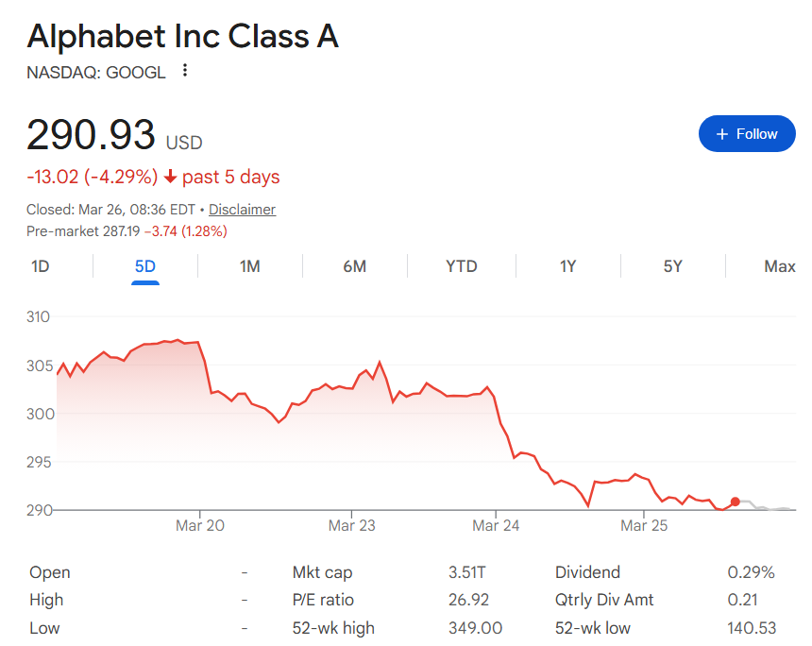
Task: Open the three-dot menu beside NASDAQ: GOOGL
Action: coord(183,70)
